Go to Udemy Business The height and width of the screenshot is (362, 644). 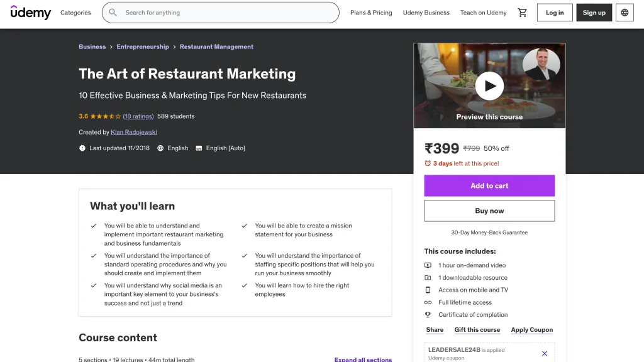426,13
